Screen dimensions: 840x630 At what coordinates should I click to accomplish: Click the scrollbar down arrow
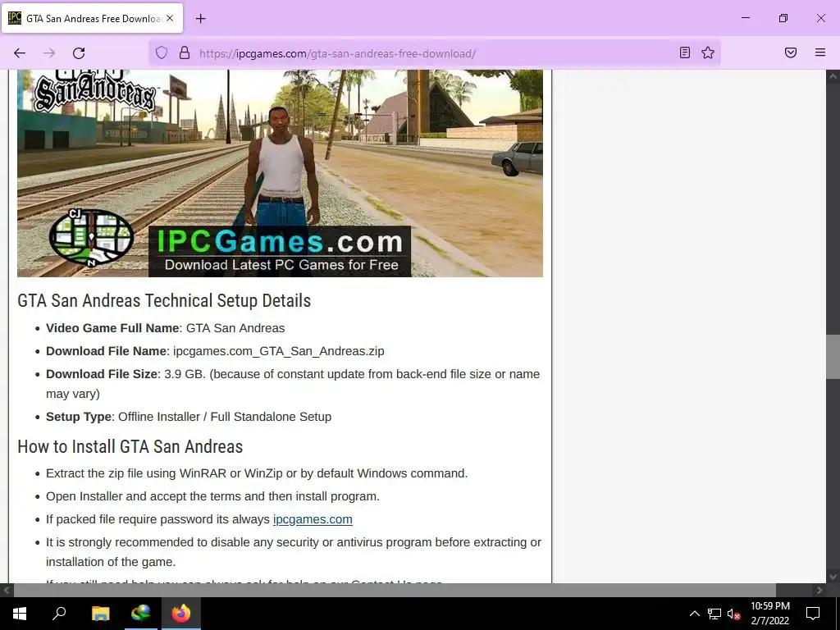click(x=833, y=577)
